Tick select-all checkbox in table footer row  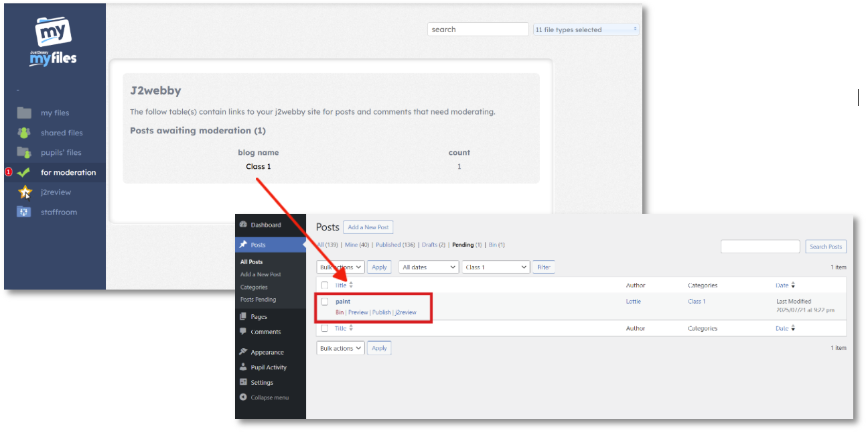click(x=325, y=328)
